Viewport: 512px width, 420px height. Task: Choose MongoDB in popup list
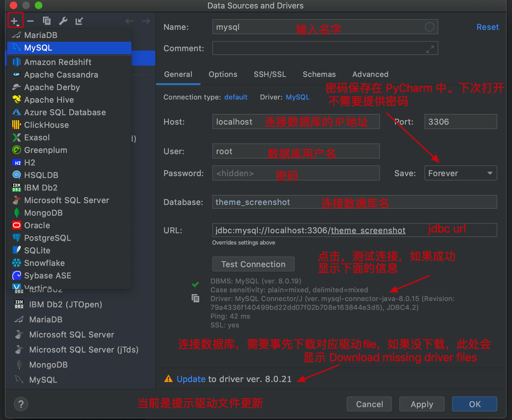click(69, 213)
